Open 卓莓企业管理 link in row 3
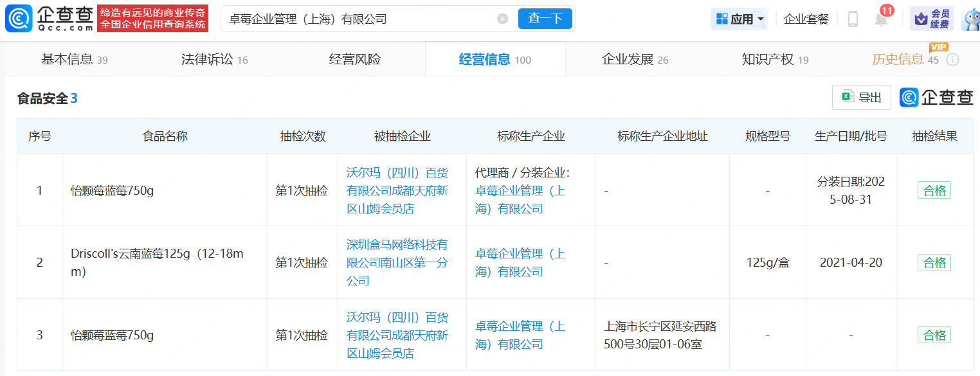This screenshot has width=980, height=376. [x=520, y=335]
